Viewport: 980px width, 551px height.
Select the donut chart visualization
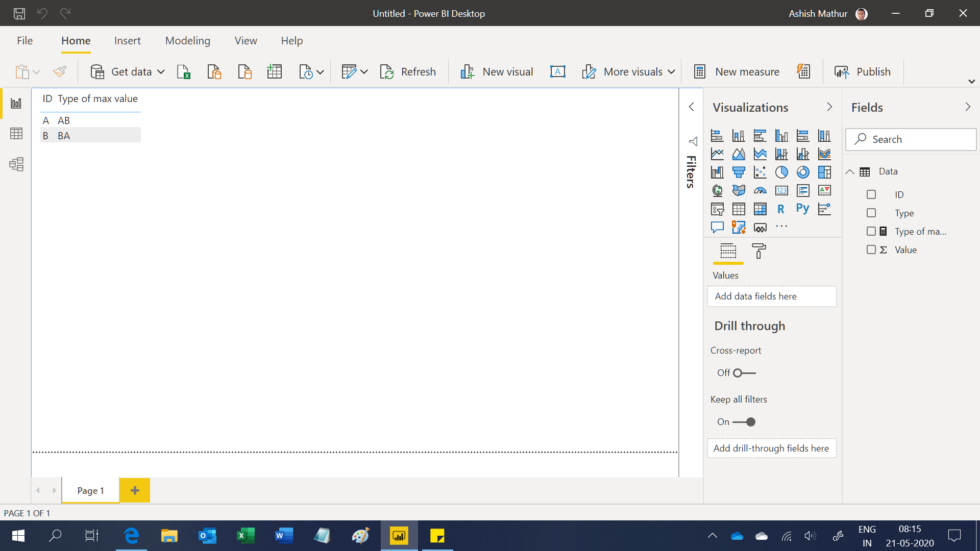(803, 172)
